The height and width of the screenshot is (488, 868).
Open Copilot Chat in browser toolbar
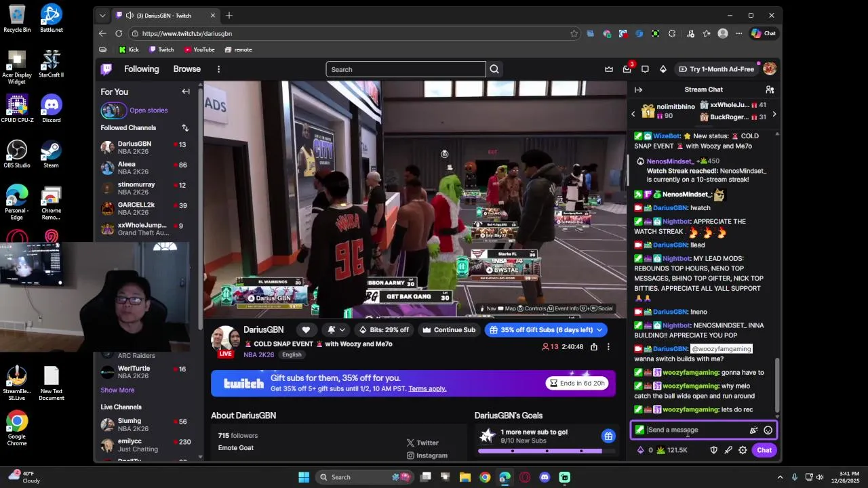(764, 33)
